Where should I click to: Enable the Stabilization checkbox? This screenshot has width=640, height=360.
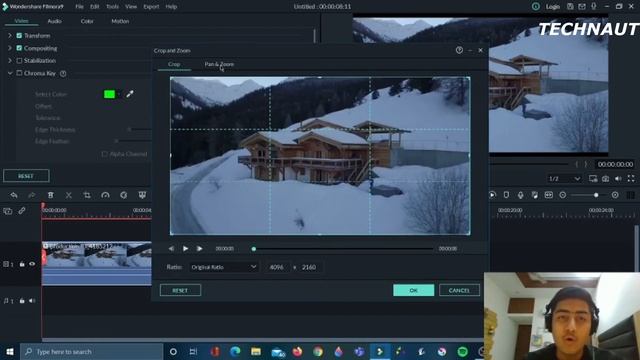coord(19,60)
